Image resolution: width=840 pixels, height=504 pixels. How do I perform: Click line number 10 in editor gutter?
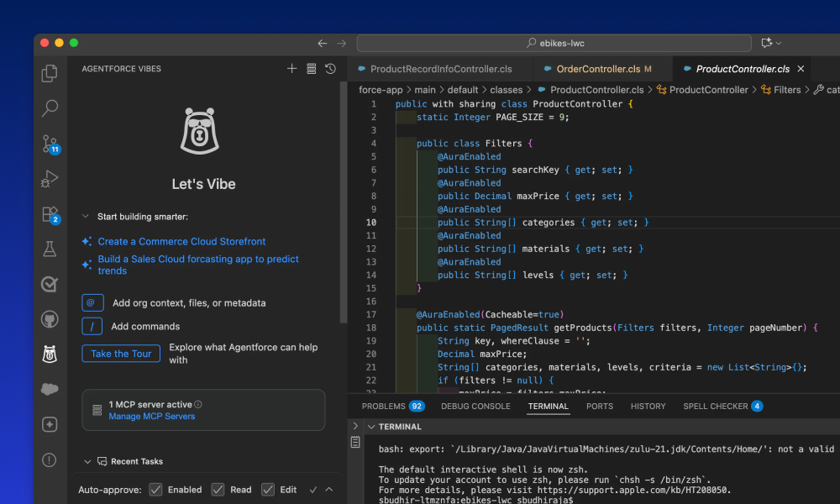pos(370,223)
